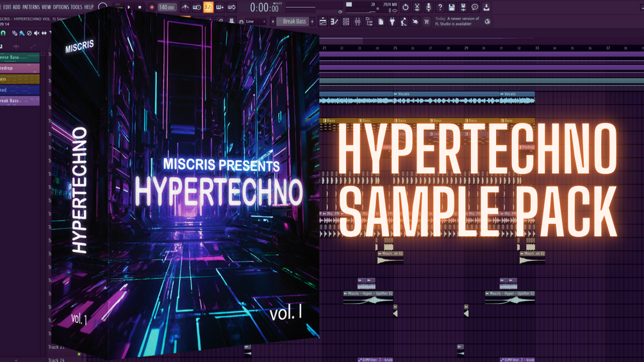
Task: Open the piano roll icon
Action: (x=334, y=21)
